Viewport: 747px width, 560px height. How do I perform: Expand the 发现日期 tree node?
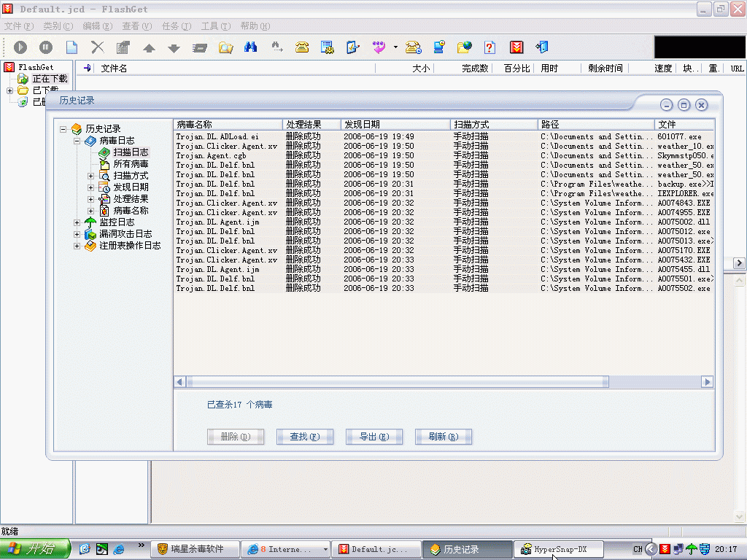91,187
